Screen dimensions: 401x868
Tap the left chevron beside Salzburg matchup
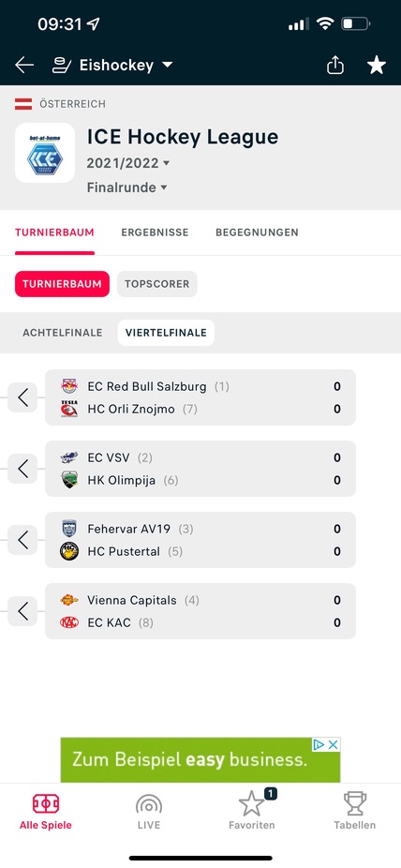[22, 397]
